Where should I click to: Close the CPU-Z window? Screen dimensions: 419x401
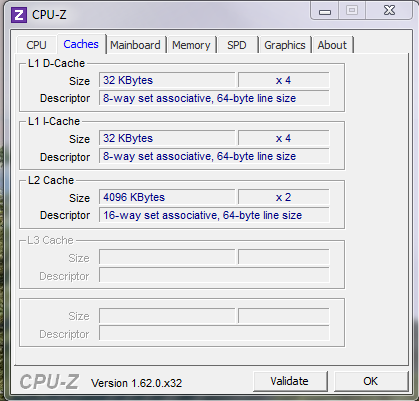pyautogui.click(x=389, y=11)
